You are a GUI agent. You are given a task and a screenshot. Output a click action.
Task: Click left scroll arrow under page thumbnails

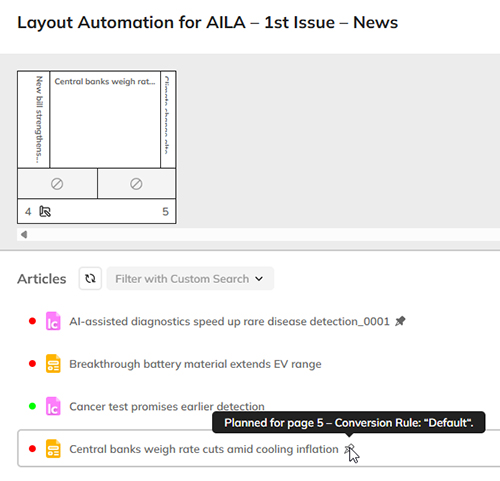point(24,235)
